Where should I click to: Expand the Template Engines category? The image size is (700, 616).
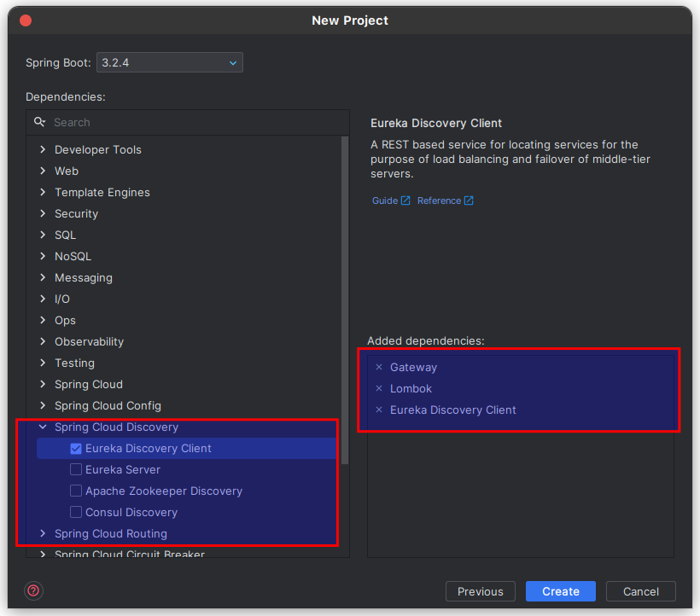tap(43, 192)
